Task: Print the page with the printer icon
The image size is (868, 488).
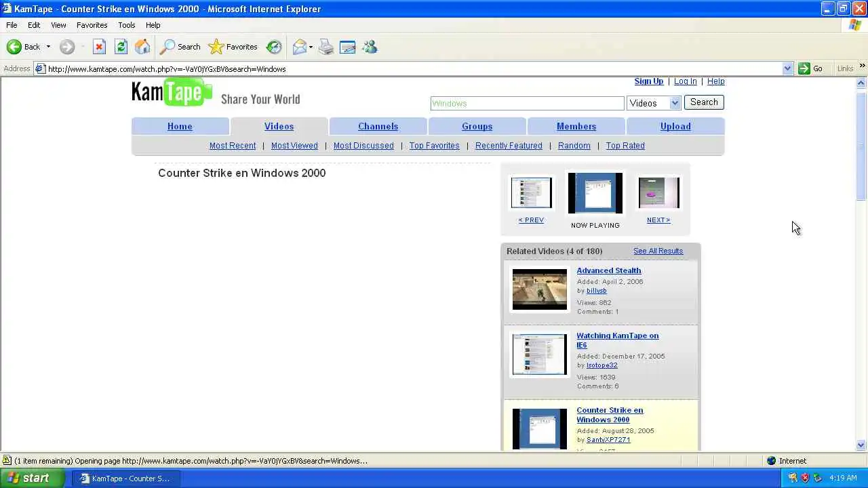Action: (326, 47)
